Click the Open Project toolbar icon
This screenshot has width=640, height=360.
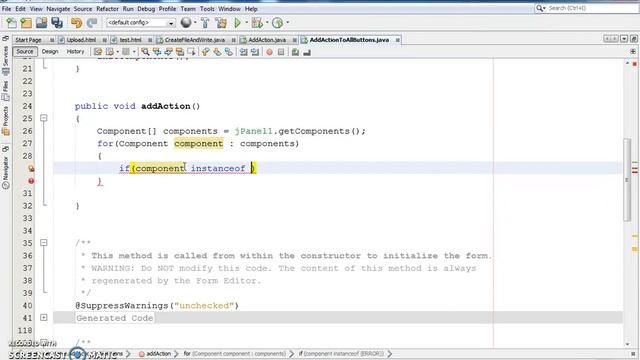41,23
